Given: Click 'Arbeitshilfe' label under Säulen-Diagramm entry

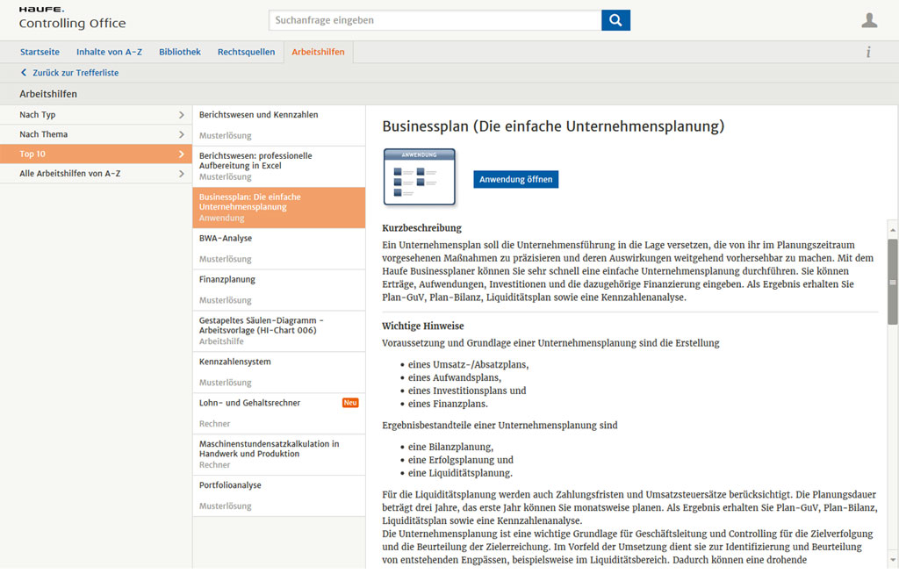Looking at the screenshot, I should click(x=221, y=341).
